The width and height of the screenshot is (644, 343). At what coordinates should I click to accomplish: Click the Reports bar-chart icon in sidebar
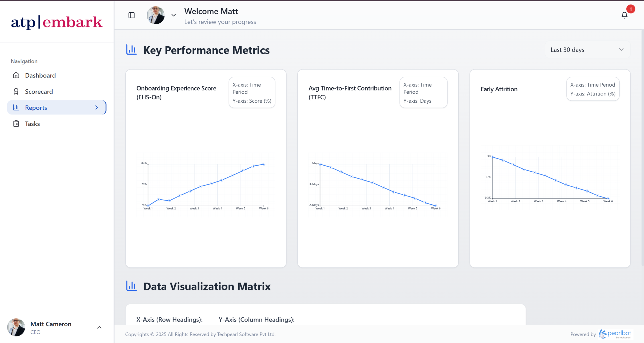16,107
